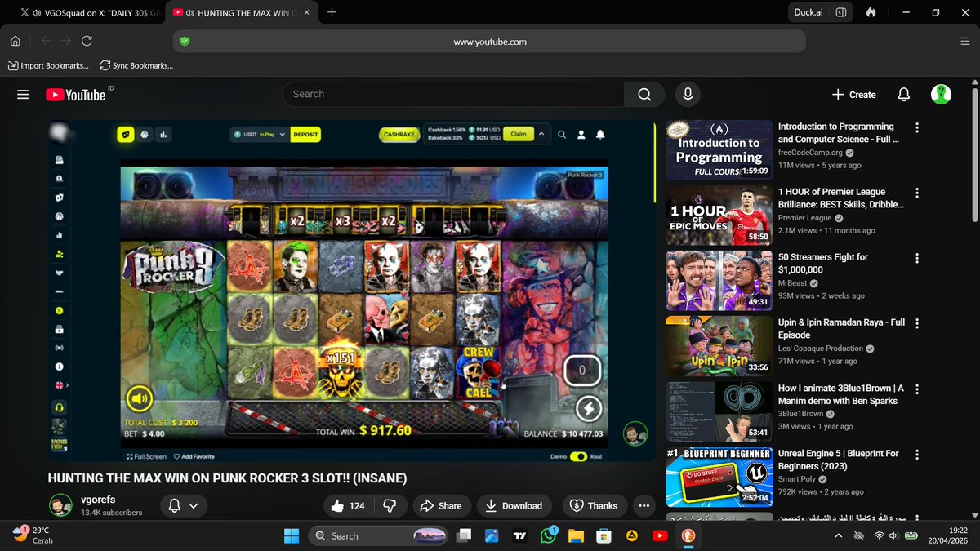980x551 pixels.
Task: Open File Explorer from the taskbar
Action: click(576, 535)
